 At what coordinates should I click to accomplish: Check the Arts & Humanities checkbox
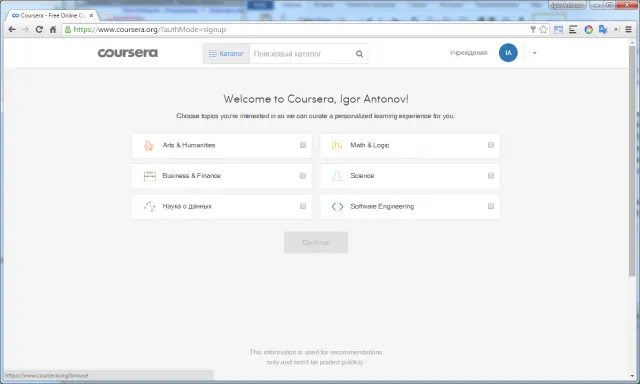(x=303, y=145)
